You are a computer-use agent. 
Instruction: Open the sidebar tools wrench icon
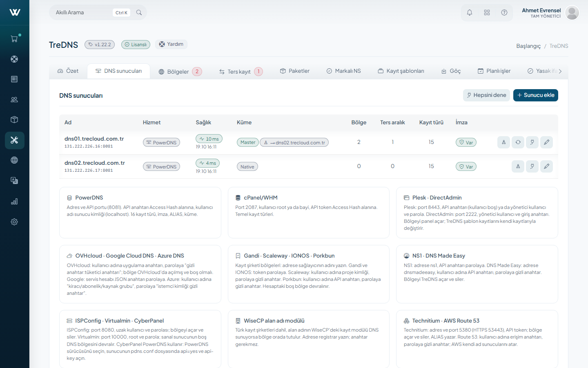click(14, 140)
